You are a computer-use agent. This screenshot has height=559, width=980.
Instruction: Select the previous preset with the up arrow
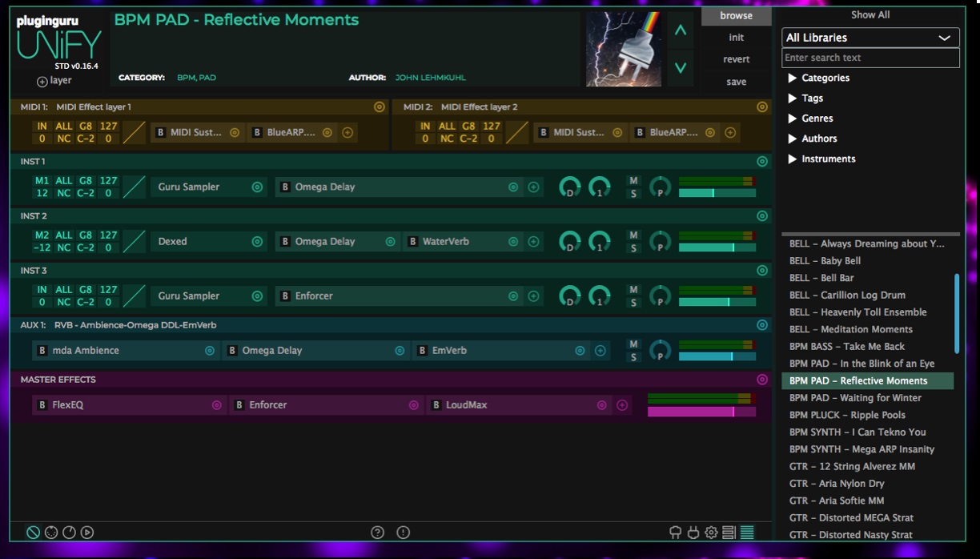tap(681, 30)
